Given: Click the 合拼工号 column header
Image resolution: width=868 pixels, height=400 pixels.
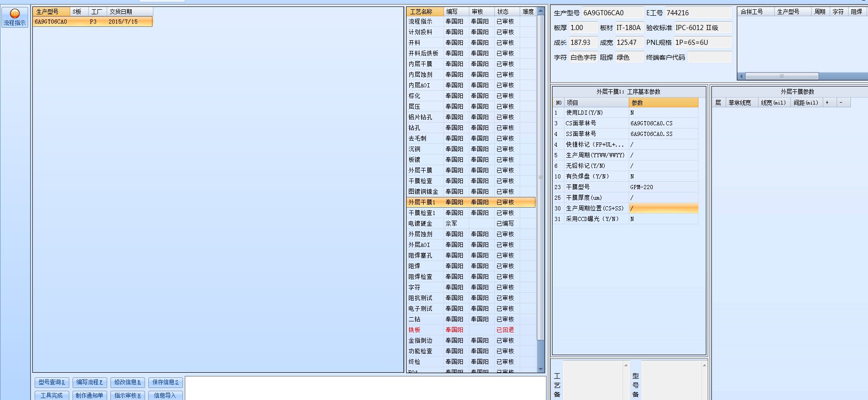Looking at the screenshot, I should click(x=756, y=12).
